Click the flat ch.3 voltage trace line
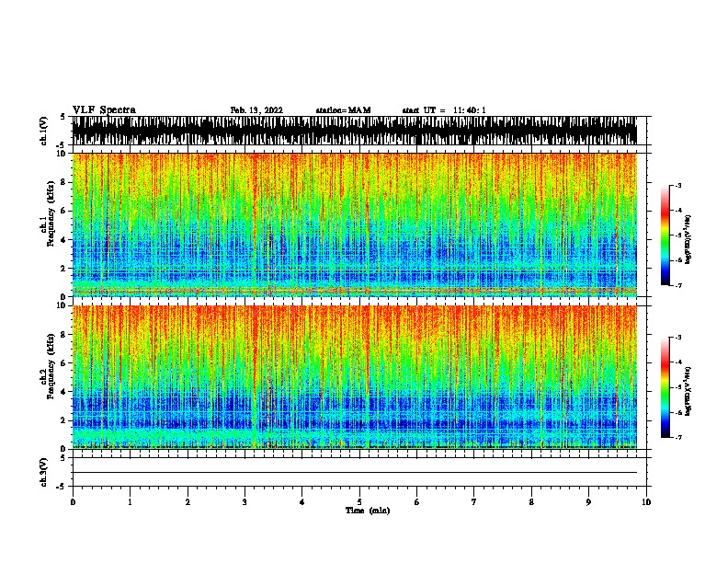 tap(355, 473)
